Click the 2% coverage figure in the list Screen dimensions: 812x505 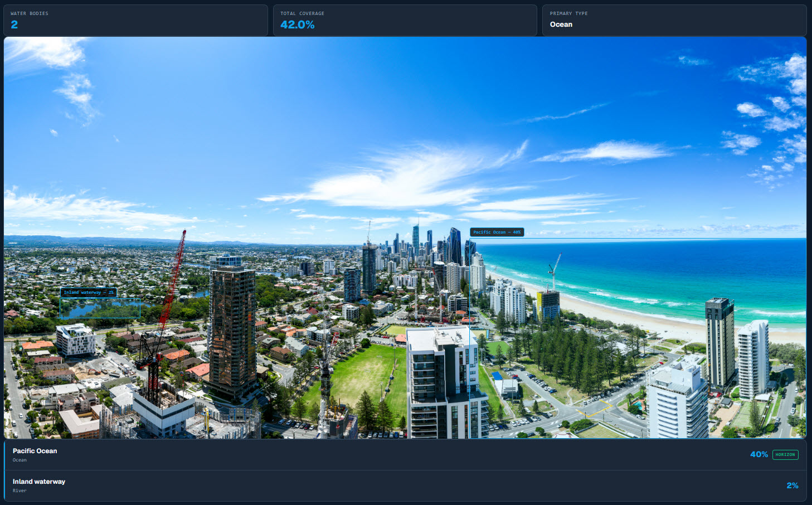(x=792, y=485)
